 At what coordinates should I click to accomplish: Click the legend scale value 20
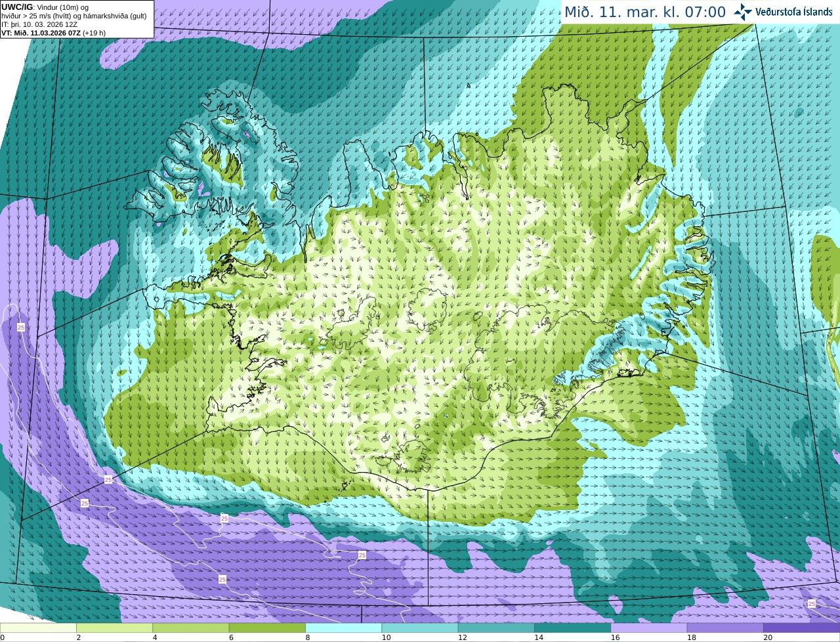768,637
